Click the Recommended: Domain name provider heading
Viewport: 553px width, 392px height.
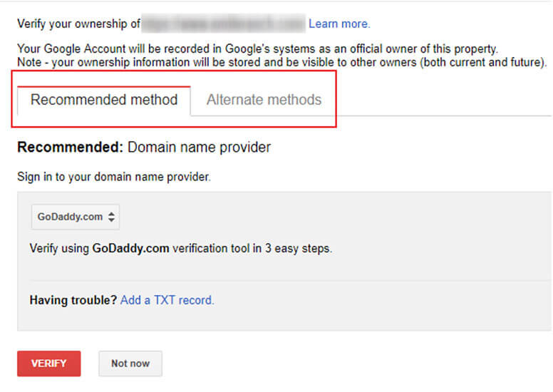(144, 147)
